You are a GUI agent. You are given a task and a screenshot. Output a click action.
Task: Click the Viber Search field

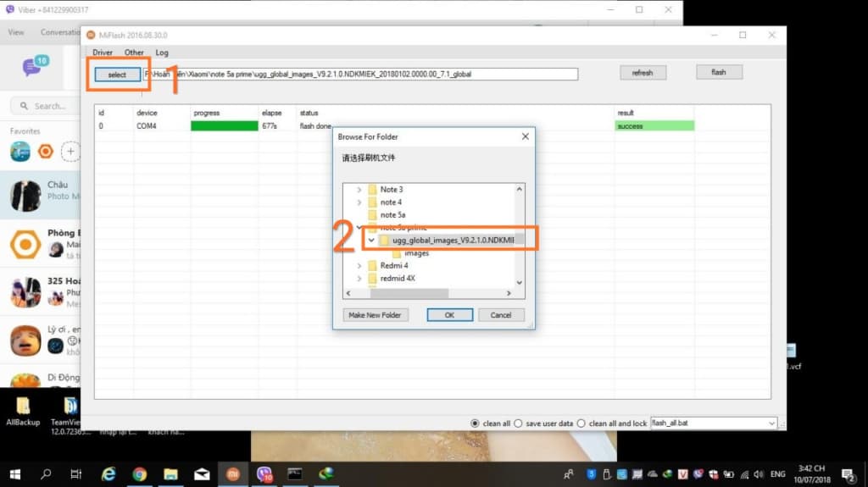point(46,106)
